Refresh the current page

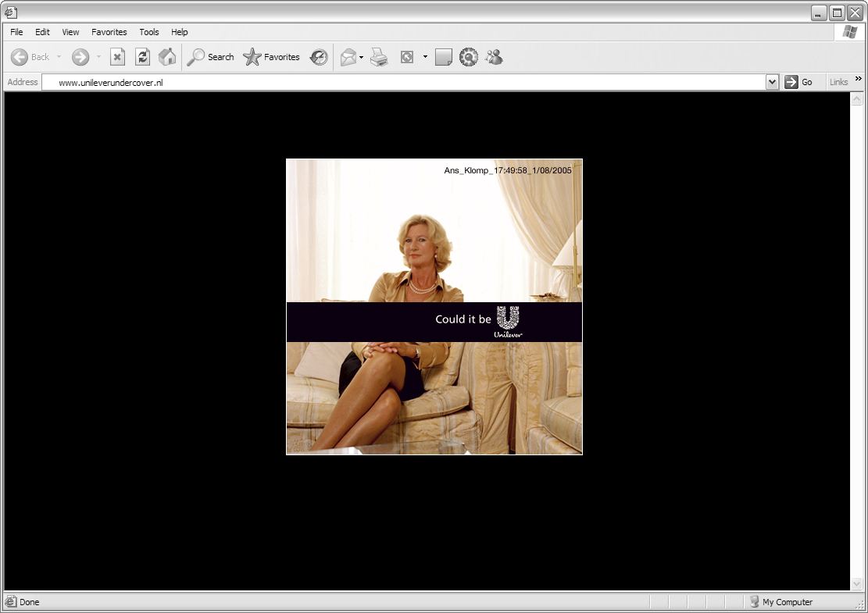click(x=142, y=57)
